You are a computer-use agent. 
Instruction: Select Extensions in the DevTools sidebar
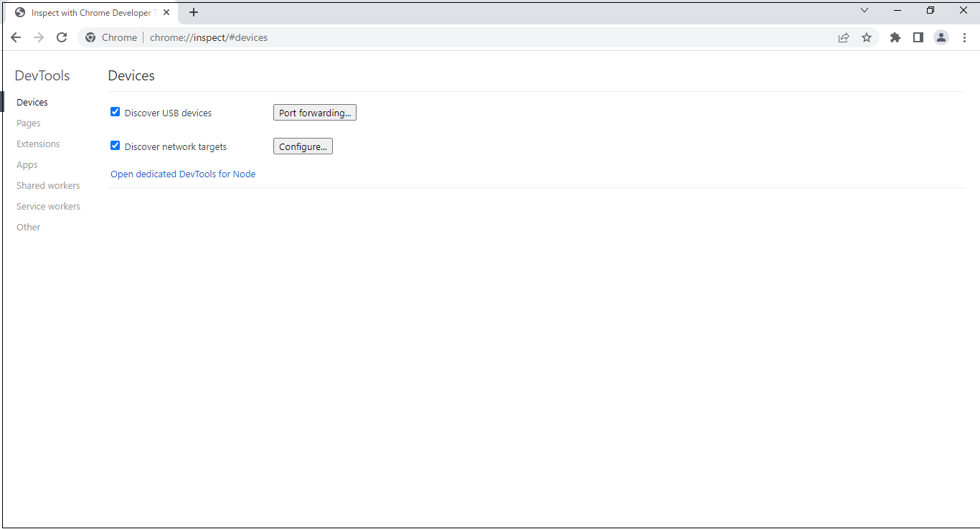[x=38, y=144]
